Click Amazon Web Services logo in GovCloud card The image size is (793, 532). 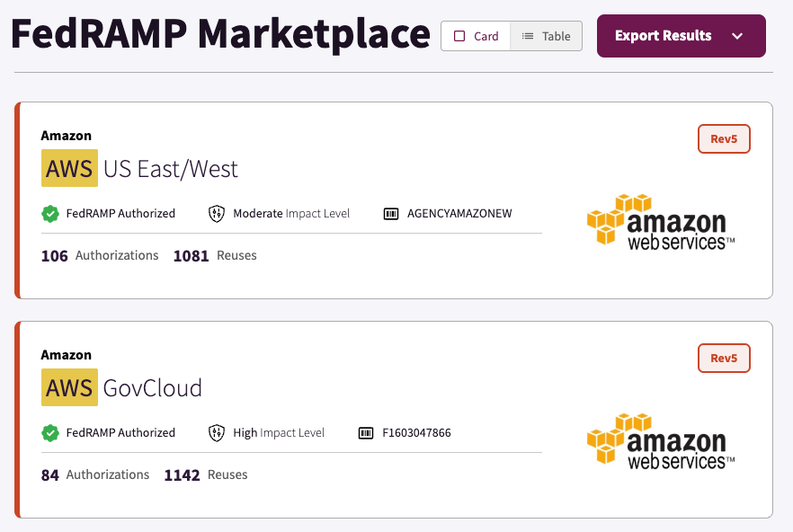tap(661, 441)
